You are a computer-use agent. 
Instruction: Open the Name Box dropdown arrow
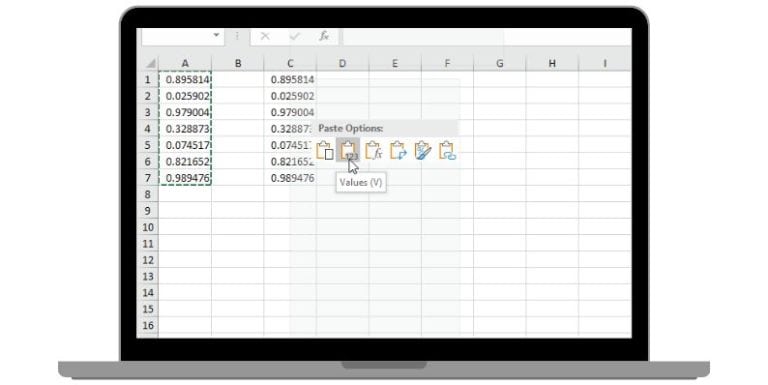(x=216, y=36)
